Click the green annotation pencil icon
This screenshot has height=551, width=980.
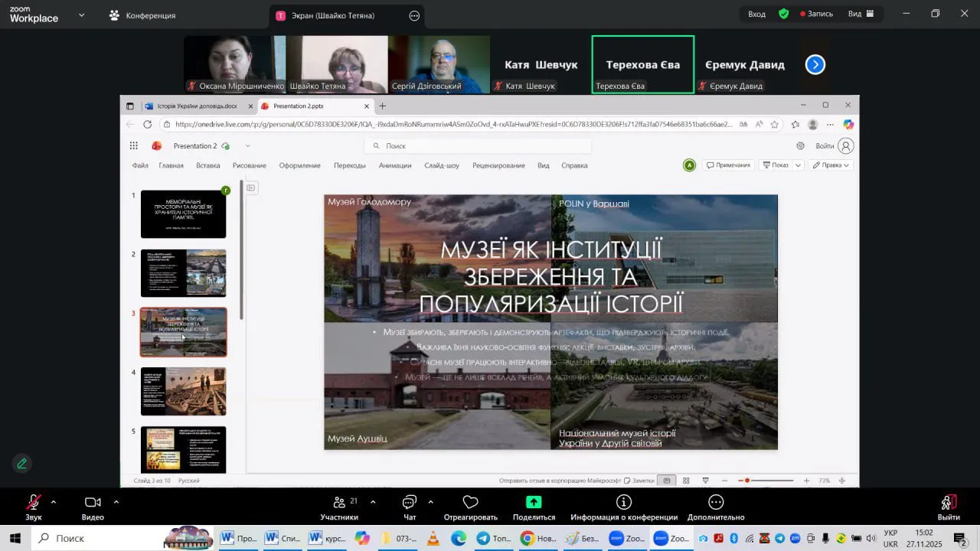pos(22,463)
